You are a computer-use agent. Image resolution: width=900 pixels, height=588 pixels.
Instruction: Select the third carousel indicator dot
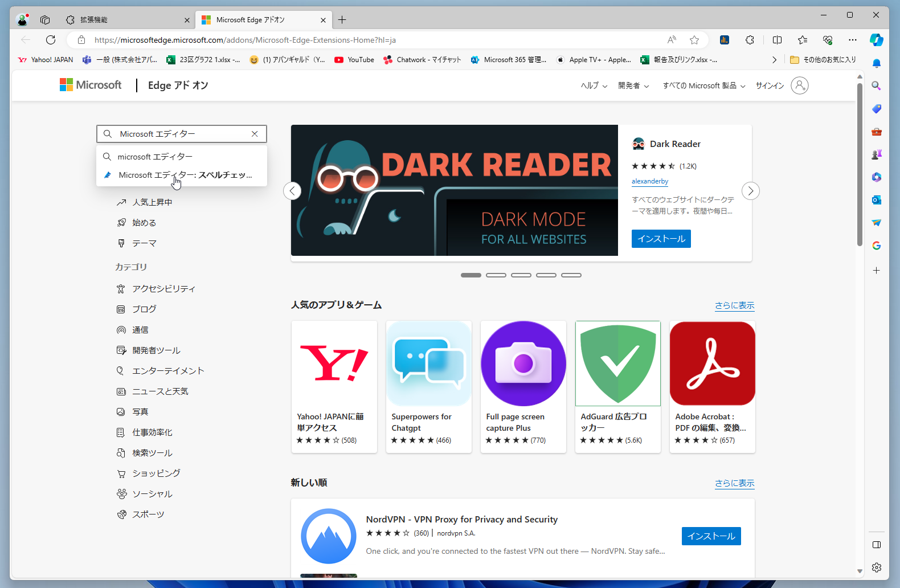[x=521, y=275]
